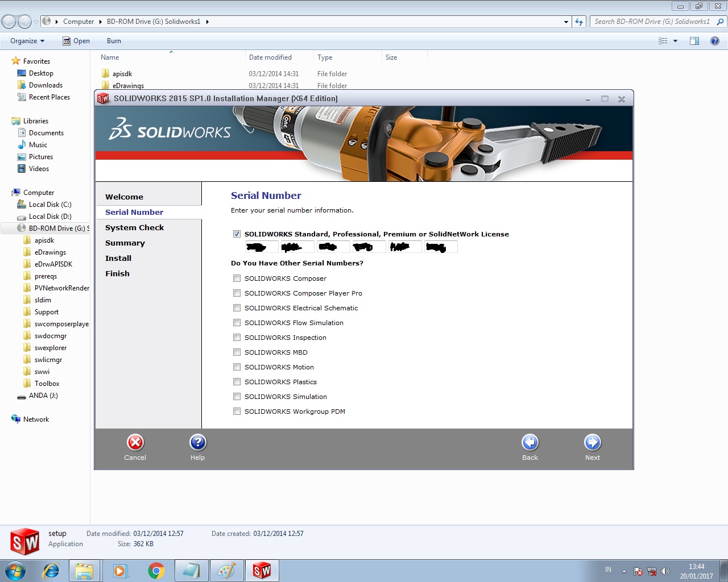Viewport: 728px width, 582px height.
Task: Enable the SOLIDWORKS Inspection checkbox
Action: click(237, 338)
